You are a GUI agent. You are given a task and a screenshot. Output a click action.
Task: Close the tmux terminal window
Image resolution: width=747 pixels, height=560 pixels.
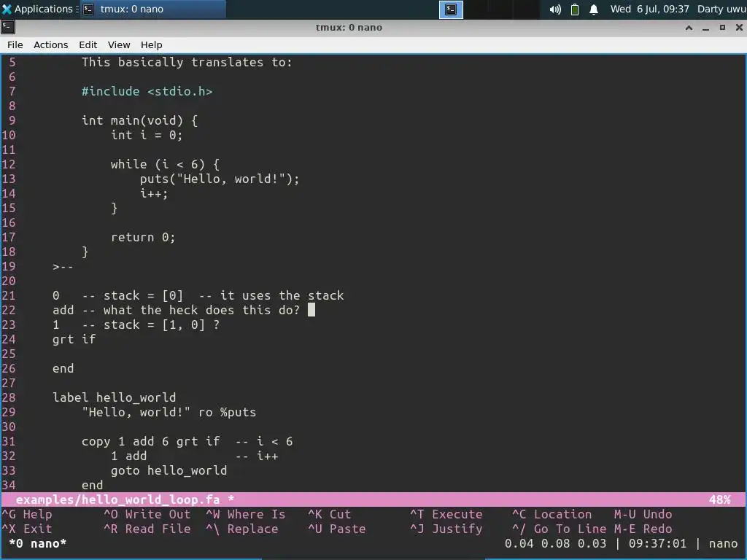point(739,28)
